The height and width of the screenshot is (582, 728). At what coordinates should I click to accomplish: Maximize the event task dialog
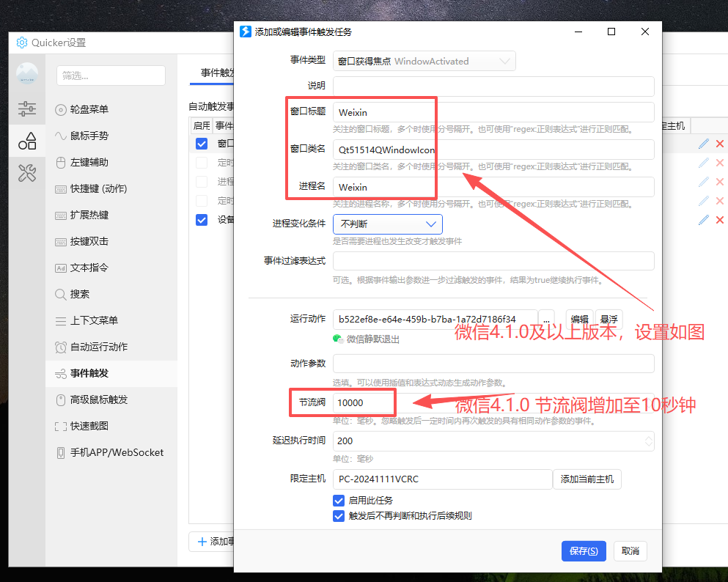pos(611,32)
